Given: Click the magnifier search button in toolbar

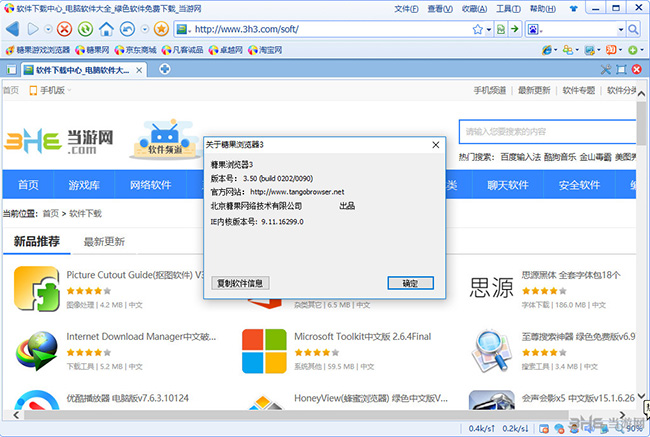Looking at the screenshot, I should (633, 29).
